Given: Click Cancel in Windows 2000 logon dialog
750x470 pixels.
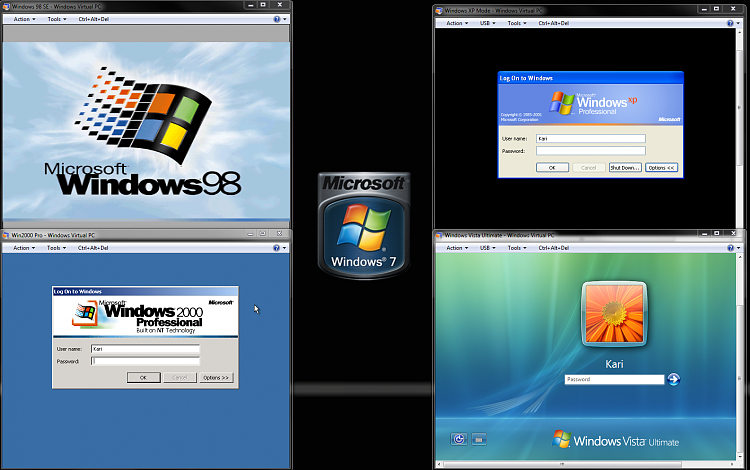Looking at the screenshot, I should (x=180, y=377).
